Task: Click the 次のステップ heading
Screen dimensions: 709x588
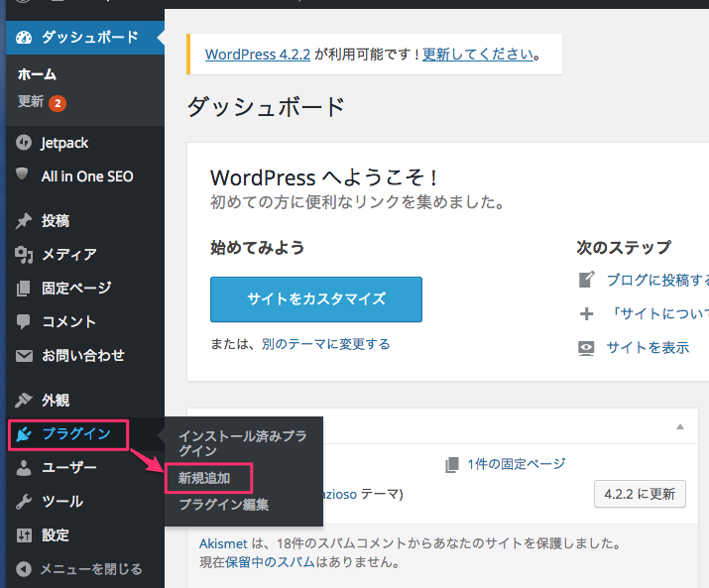Action: [x=624, y=248]
